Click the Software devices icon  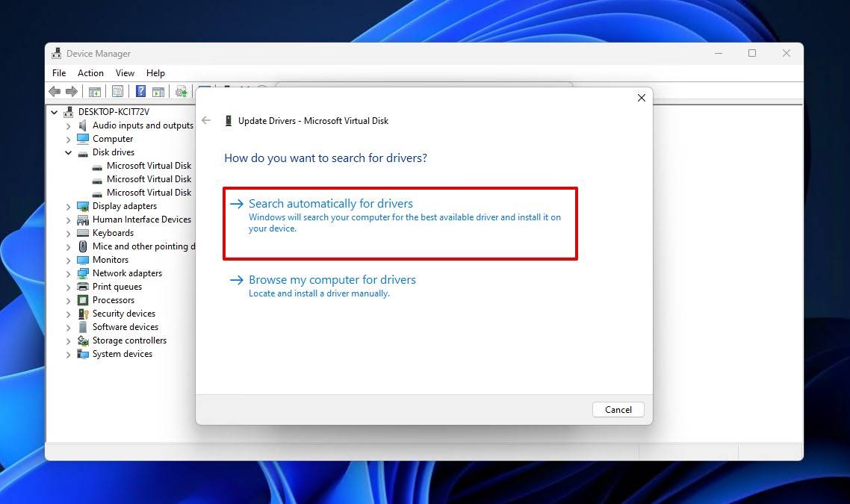click(x=83, y=327)
